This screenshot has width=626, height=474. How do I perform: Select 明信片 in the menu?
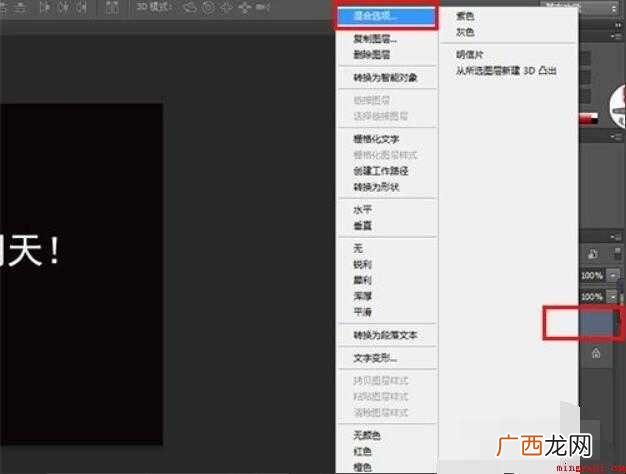(470, 55)
